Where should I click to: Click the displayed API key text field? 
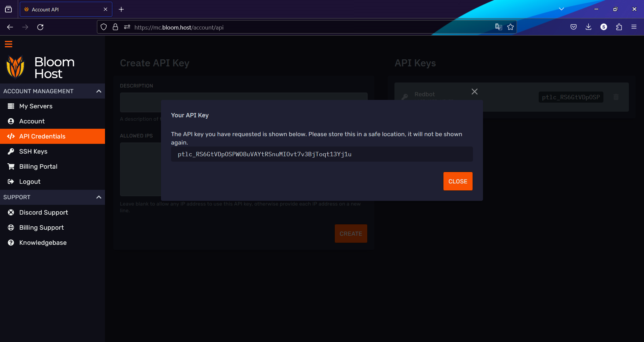[x=322, y=154]
